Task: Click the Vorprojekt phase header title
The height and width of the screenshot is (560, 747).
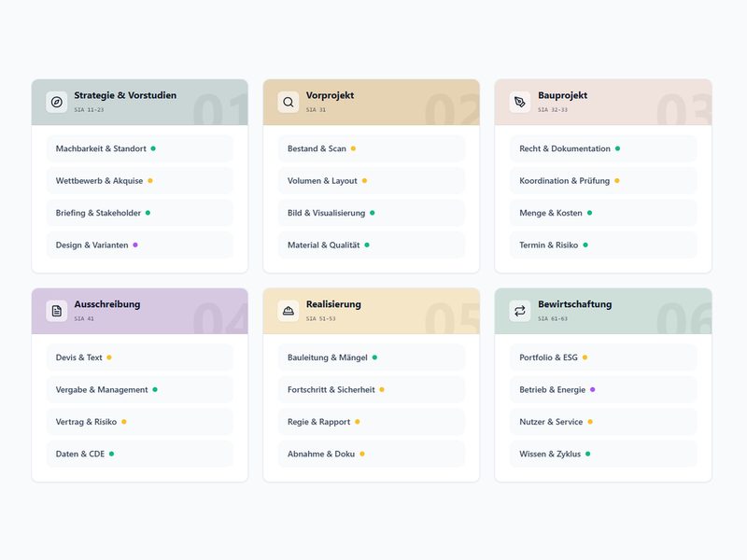Action: pyautogui.click(x=330, y=95)
